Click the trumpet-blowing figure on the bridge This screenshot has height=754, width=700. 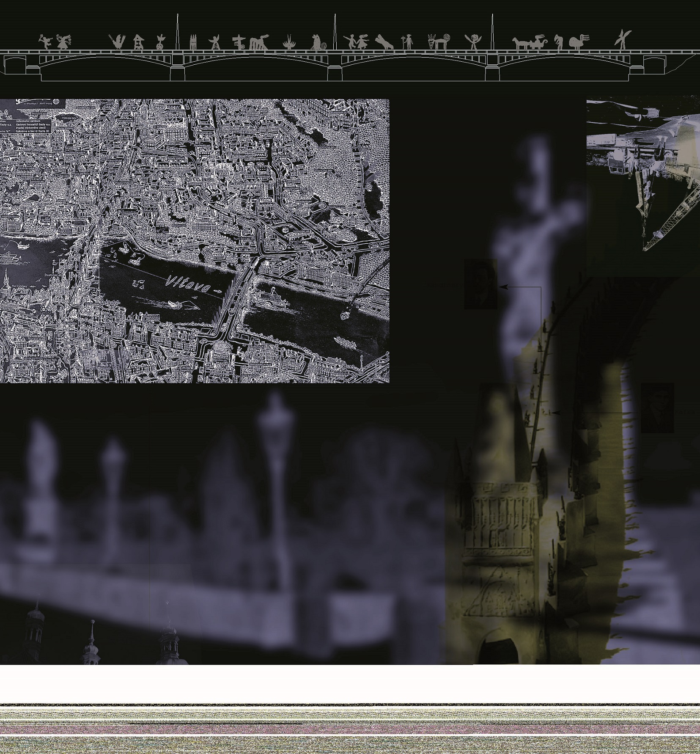(x=46, y=42)
